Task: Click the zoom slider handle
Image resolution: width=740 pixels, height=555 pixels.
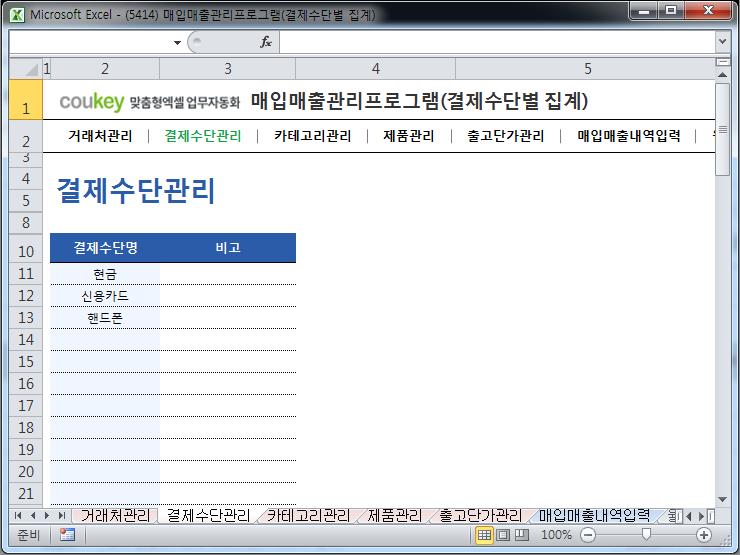Action: 646,534
